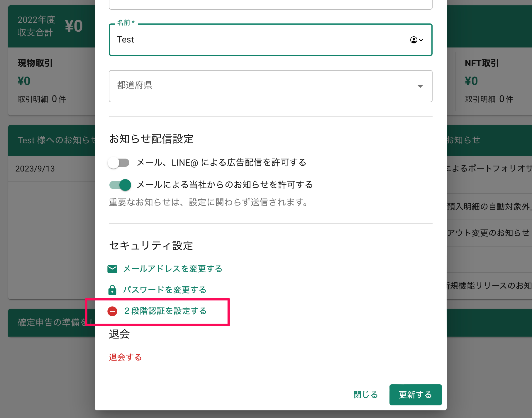
Task: Close the dialog with 閉じる
Action: click(365, 395)
